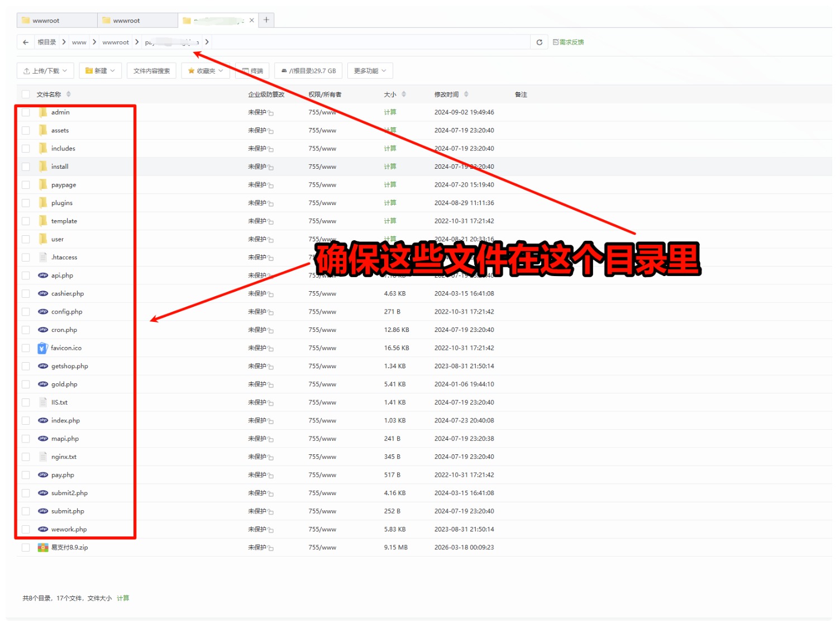Open the 更多功能 dropdown
Viewport: 840px width, 627px height.
click(370, 71)
